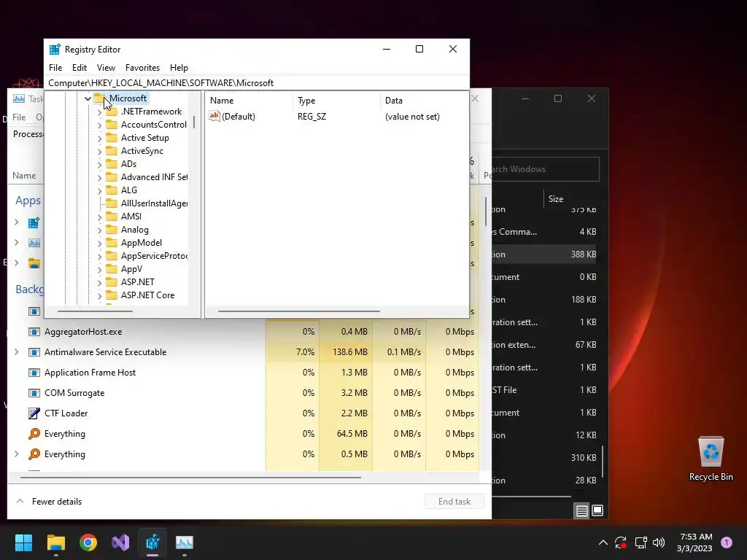Viewport: 747px width, 560px height.
Task: Click the AppV folder icon
Action: coord(112,269)
